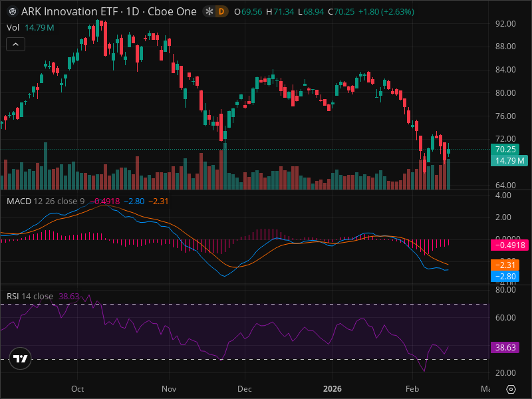The width and height of the screenshot is (532, 399).
Task: Click the +1.80 (+2.63%) change text
Action: click(386, 11)
